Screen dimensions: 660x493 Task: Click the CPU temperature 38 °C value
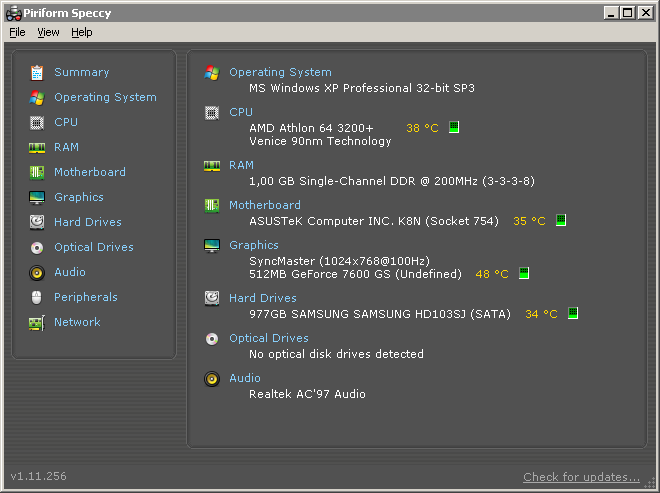tap(422, 128)
